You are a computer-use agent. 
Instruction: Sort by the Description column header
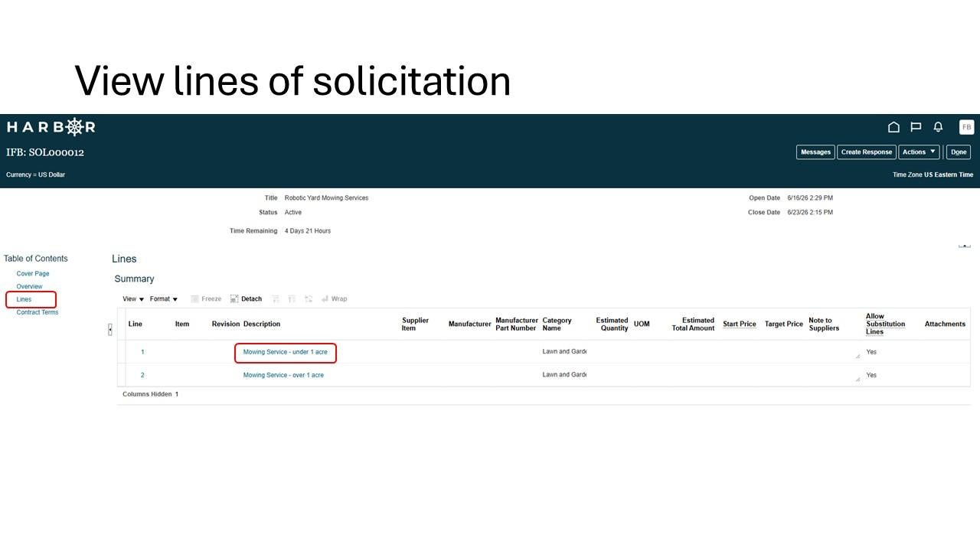pyautogui.click(x=262, y=324)
